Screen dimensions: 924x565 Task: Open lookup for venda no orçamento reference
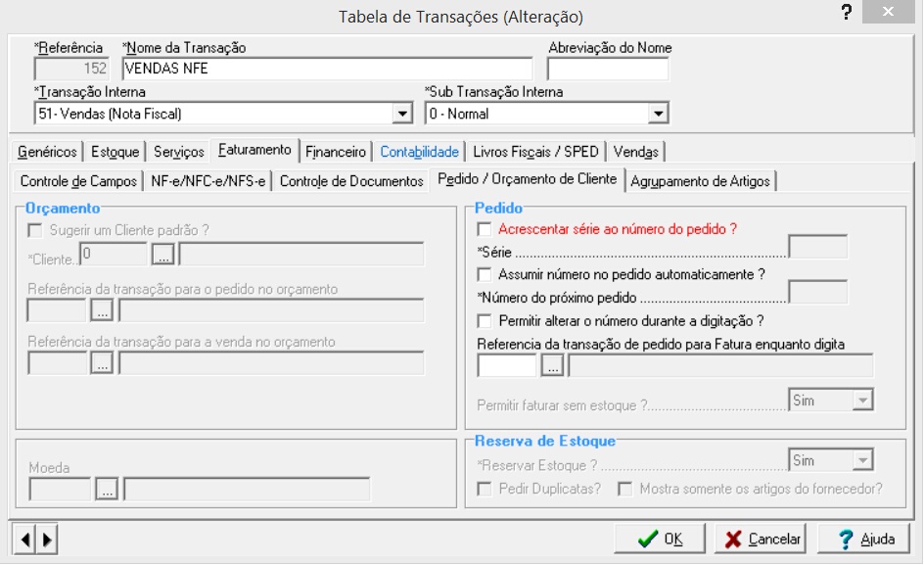tap(102, 363)
